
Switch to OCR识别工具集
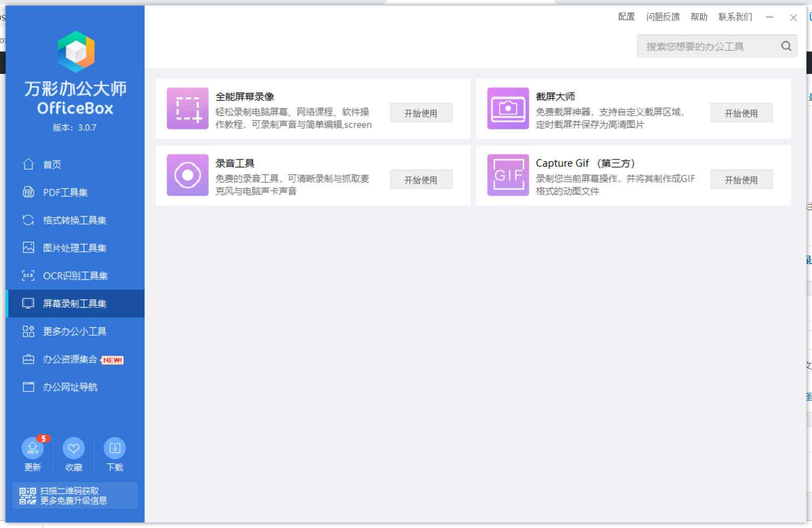tap(75, 276)
